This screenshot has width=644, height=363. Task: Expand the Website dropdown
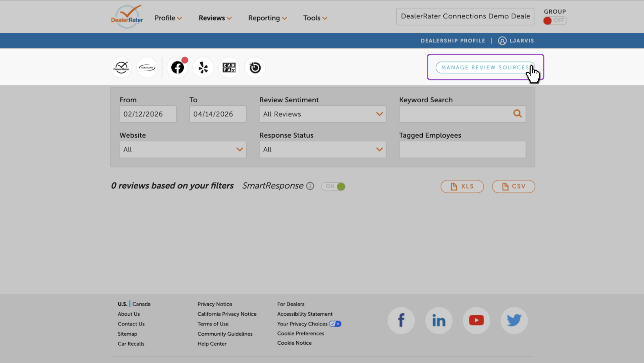coord(183,150)
